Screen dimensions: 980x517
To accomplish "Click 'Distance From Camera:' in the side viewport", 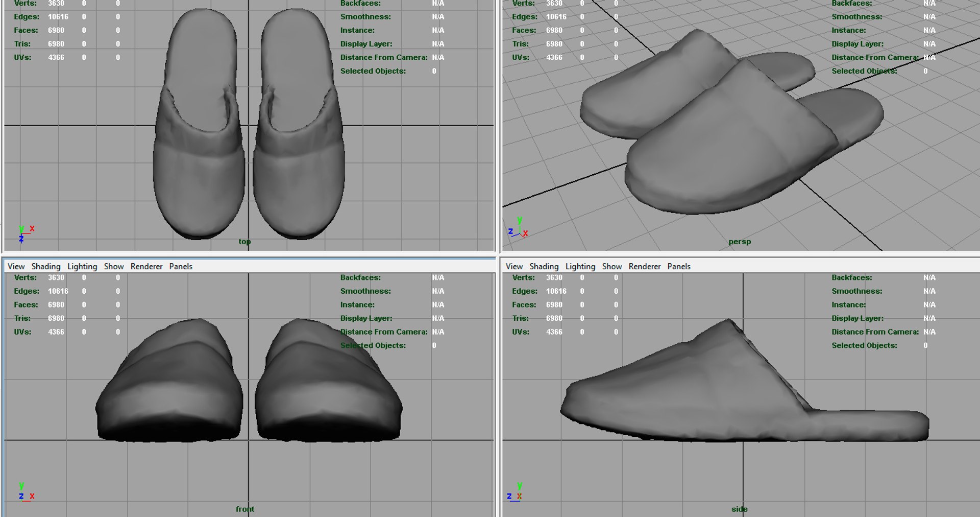I will (x=875, y=332).
